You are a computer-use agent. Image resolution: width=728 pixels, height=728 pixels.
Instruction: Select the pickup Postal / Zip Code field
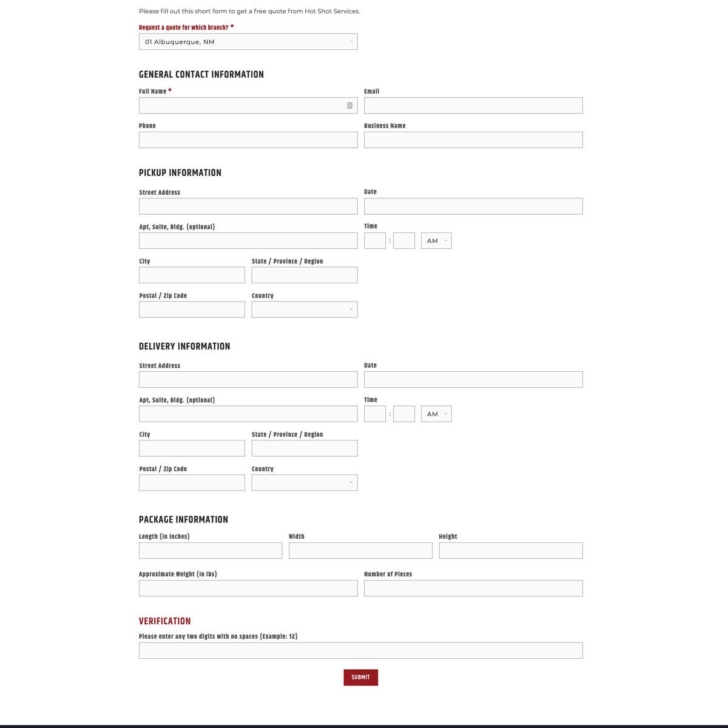pyautogui.click(x=192, y=309)
